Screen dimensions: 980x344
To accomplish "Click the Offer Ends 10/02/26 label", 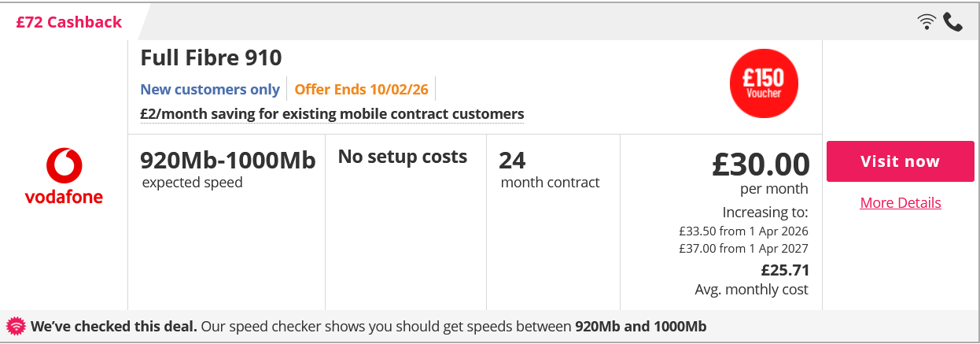I will click(360, 89).
